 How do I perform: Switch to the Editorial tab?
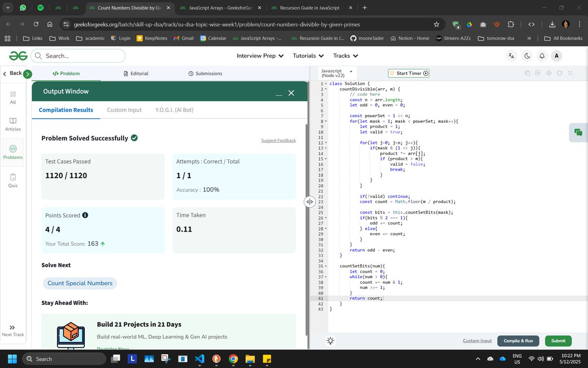click(136, 74)
